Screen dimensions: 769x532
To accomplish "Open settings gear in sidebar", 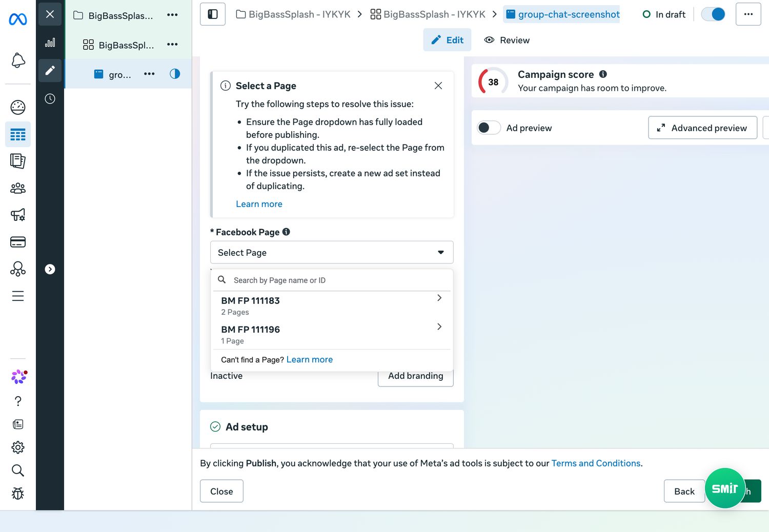I will click(x=18, y=447).
